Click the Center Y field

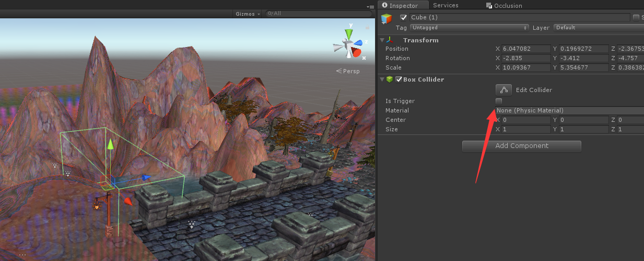[x=583, y=120]
